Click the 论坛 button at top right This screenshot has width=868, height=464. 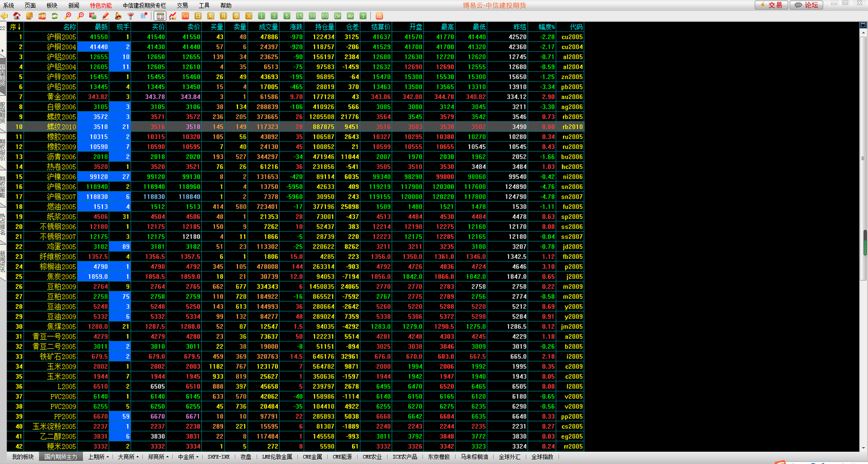point(807,5)
